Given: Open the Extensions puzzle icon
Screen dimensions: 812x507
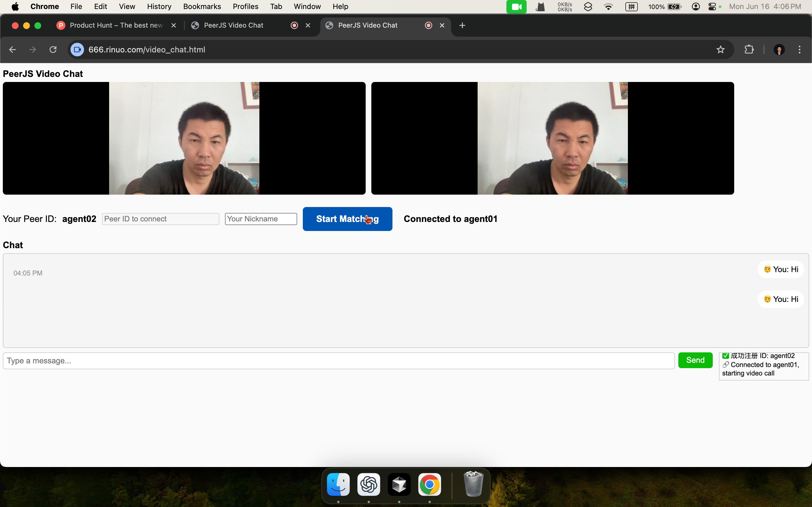Looking at the screenshot, I should [x=749, y=49].
